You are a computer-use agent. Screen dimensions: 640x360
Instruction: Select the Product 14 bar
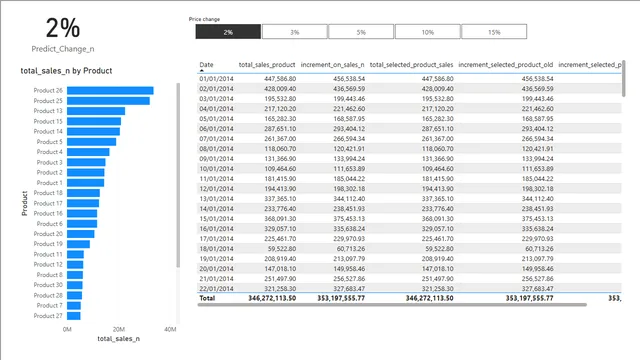coord(93,131)
